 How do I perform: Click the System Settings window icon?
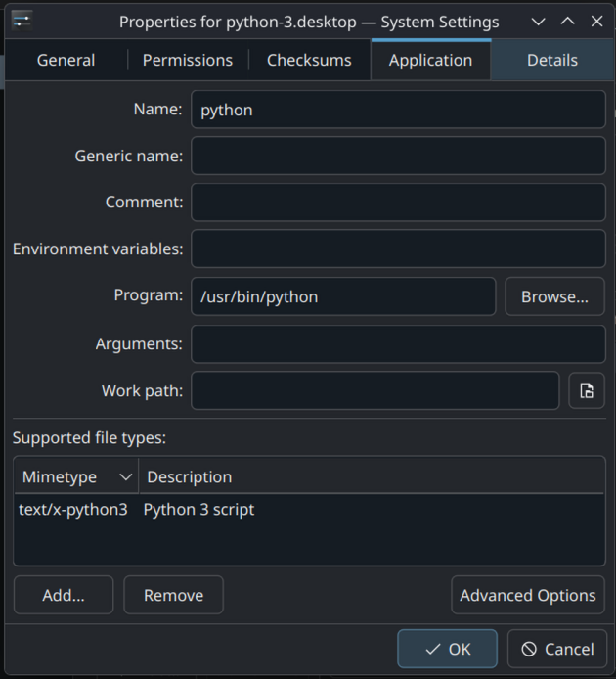[x=22, y=21]
